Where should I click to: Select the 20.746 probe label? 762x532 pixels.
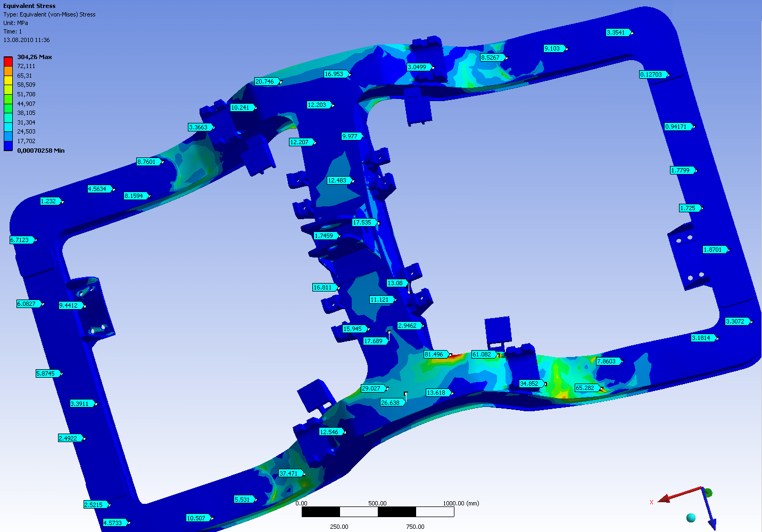[x=267, y=81]
